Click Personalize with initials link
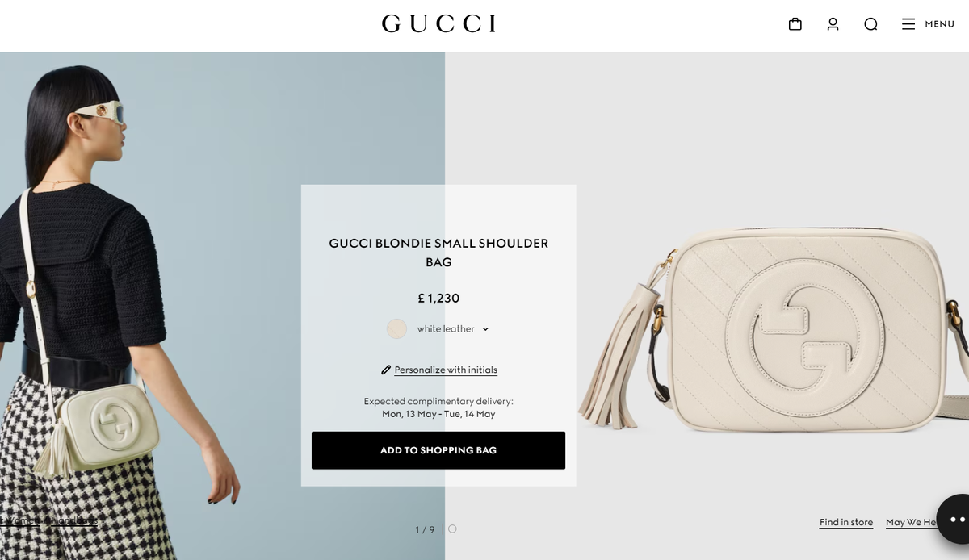Screen dimensions: 969x560 [446, 370]
